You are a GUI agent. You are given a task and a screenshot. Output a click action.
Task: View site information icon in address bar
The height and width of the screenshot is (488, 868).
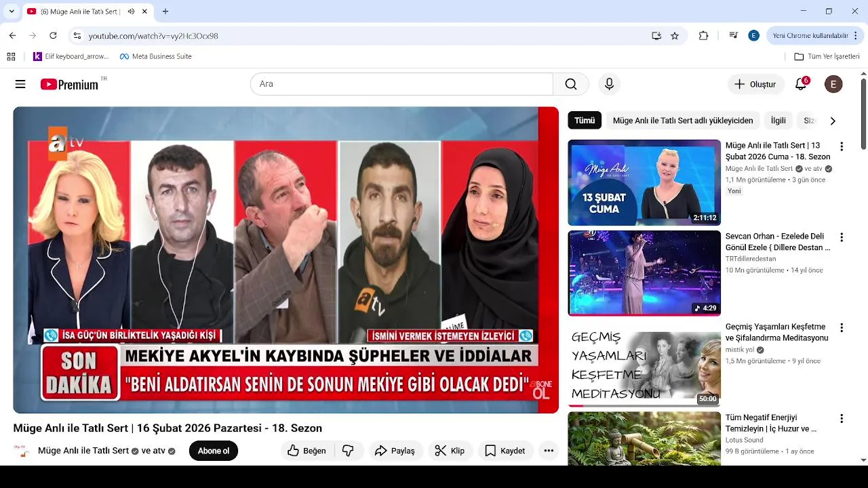click(x=77, y=36)
